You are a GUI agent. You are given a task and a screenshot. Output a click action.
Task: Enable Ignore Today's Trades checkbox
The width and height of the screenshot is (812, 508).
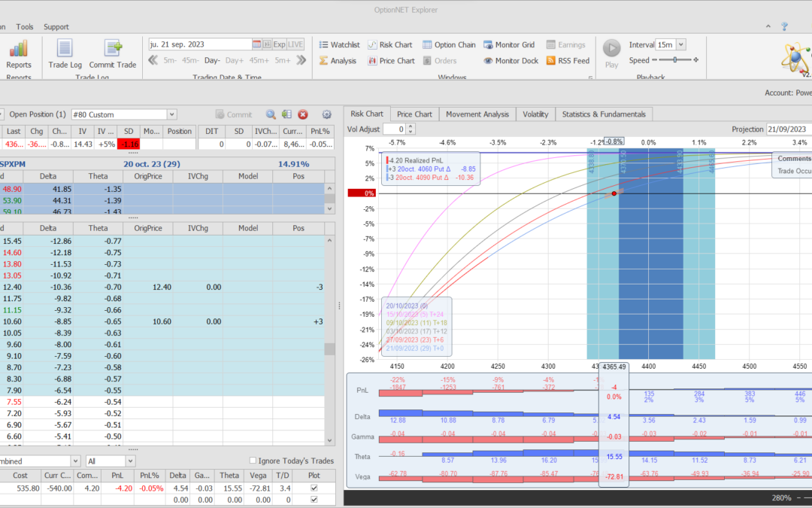[253, 461]
